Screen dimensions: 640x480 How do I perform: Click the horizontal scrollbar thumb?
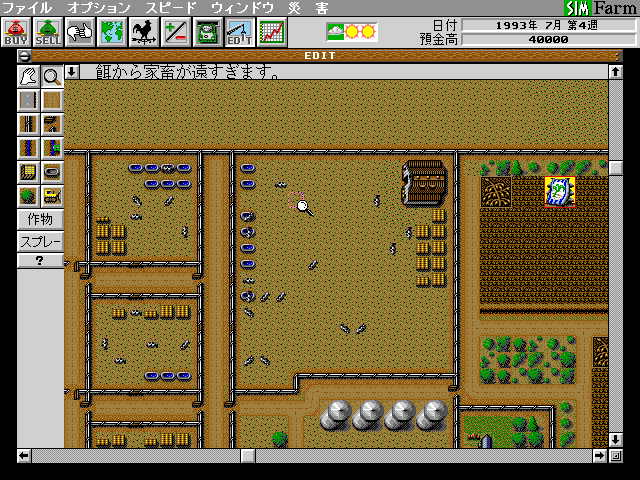tap(247, 456)
